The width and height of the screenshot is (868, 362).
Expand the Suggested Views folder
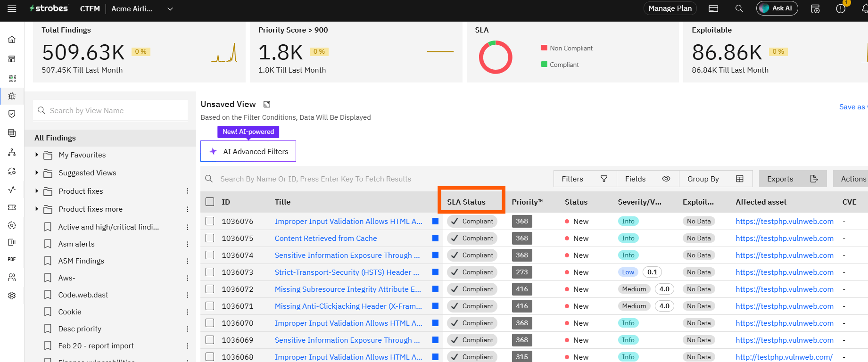[37, 173]
